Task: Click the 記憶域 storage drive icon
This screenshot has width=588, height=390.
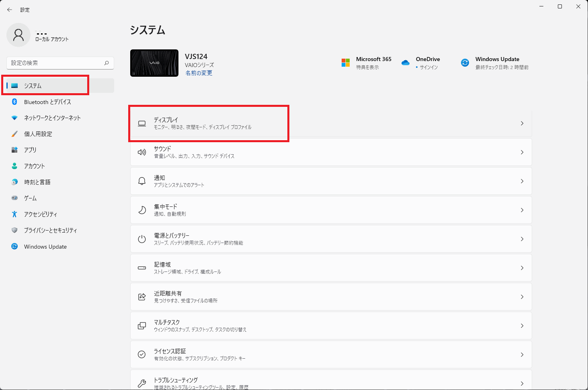Action: [142, 268]
